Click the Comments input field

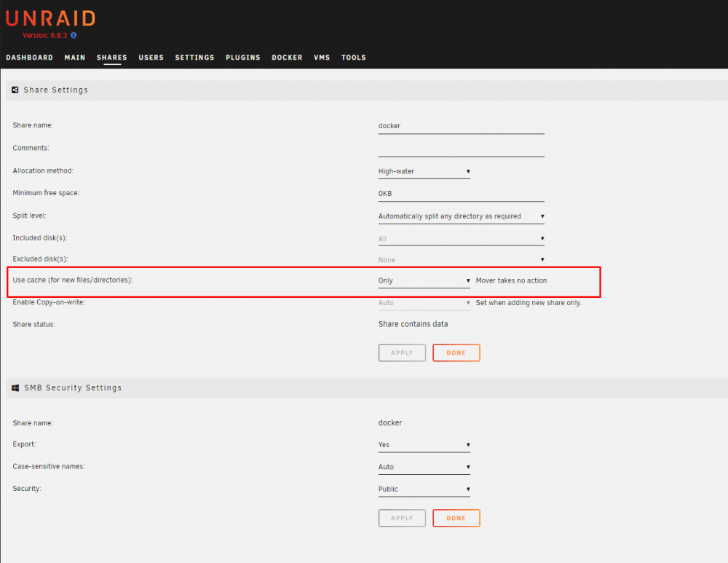pyautogui.click(x=461, y=149)
